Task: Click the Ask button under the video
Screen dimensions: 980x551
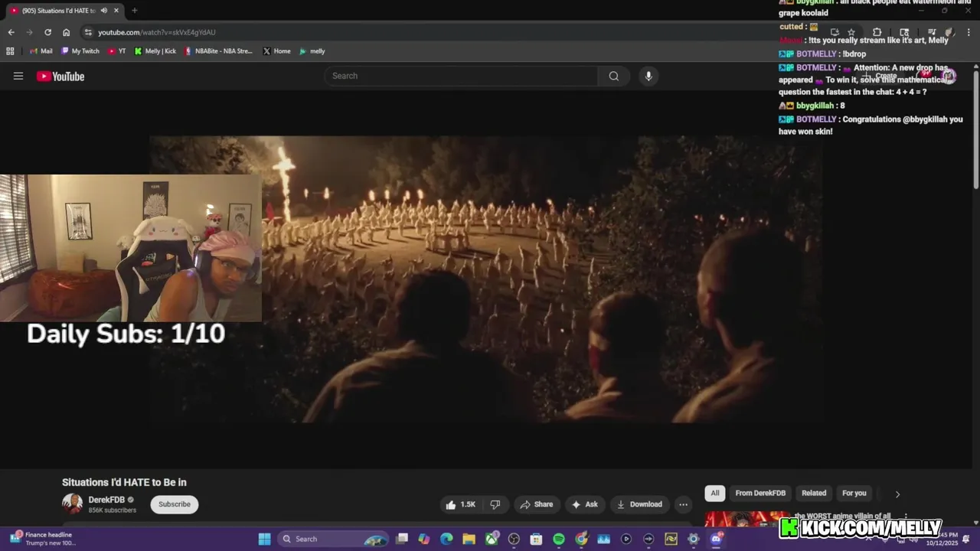Action: pyautogui.click(x=584, y=504)
